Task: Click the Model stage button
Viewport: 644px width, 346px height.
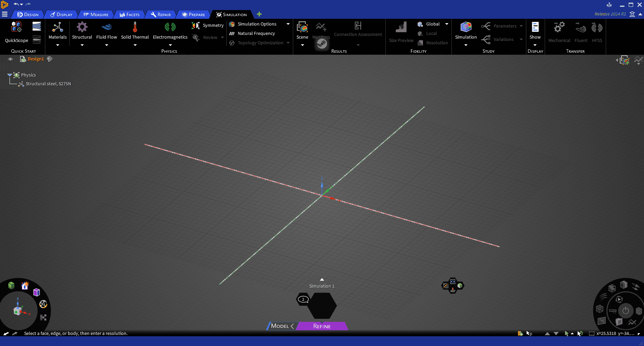Action: [x=280, y=326]
